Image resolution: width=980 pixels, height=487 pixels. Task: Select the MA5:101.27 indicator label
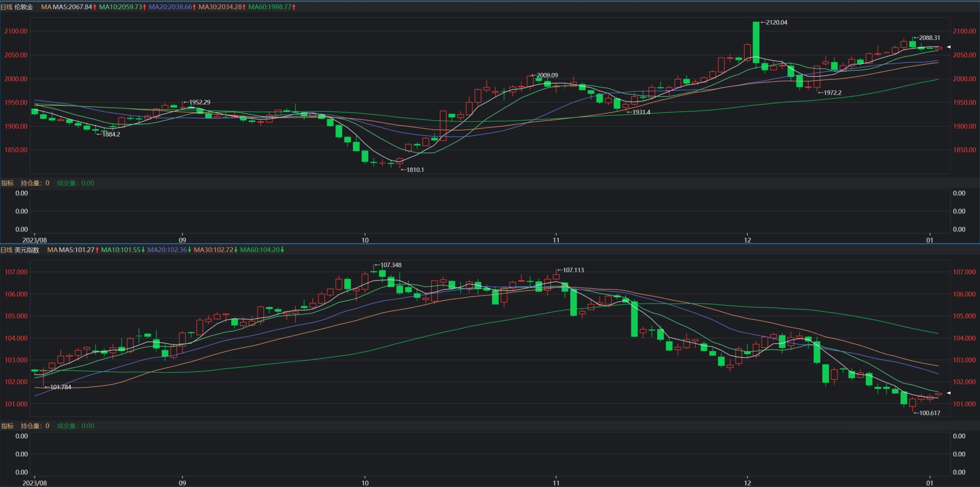point(79,250)
